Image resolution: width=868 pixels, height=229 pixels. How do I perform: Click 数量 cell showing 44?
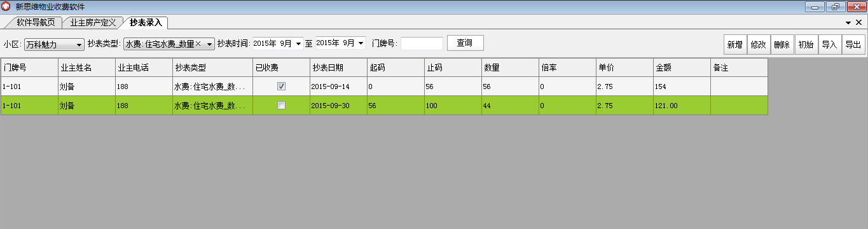click(510, 106)
